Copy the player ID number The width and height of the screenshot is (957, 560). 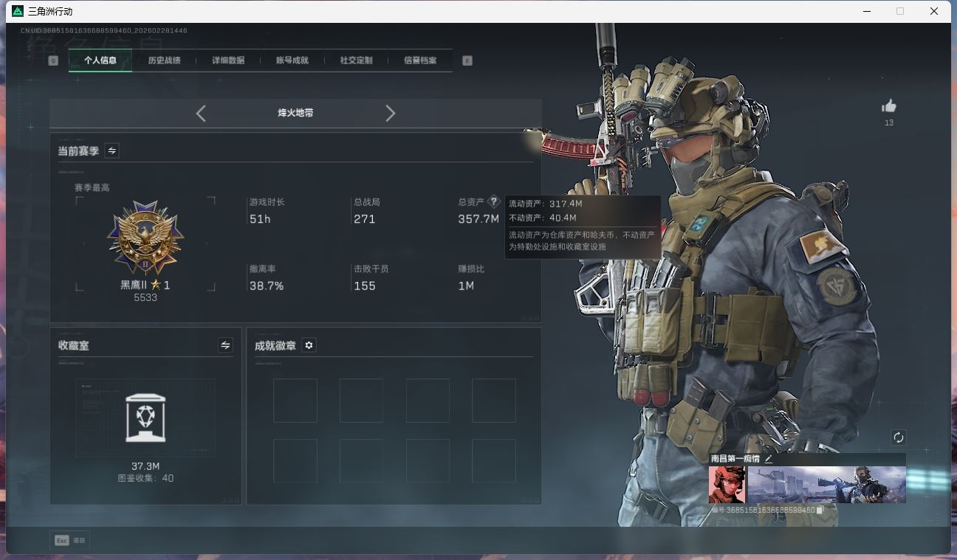point(820,510)
